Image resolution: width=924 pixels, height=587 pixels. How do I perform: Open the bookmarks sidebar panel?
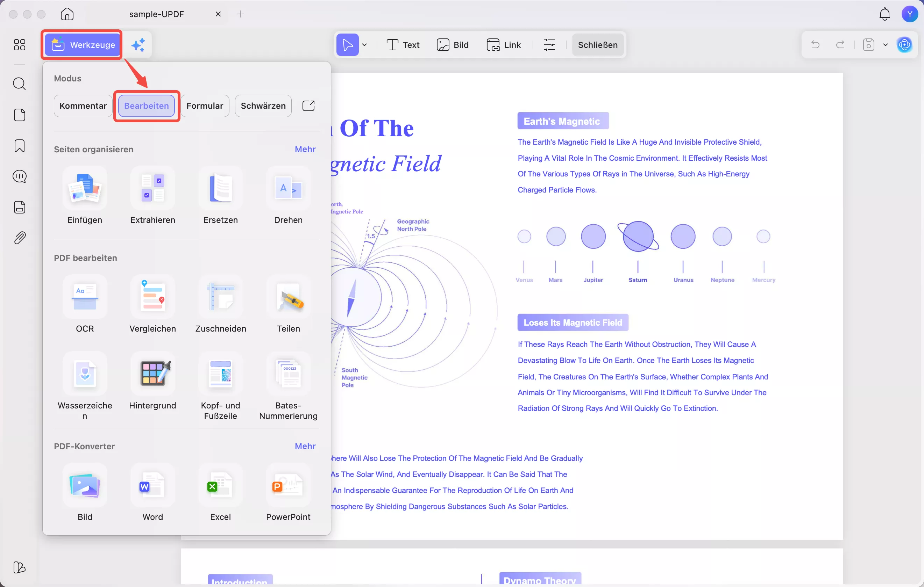(20, 146)
